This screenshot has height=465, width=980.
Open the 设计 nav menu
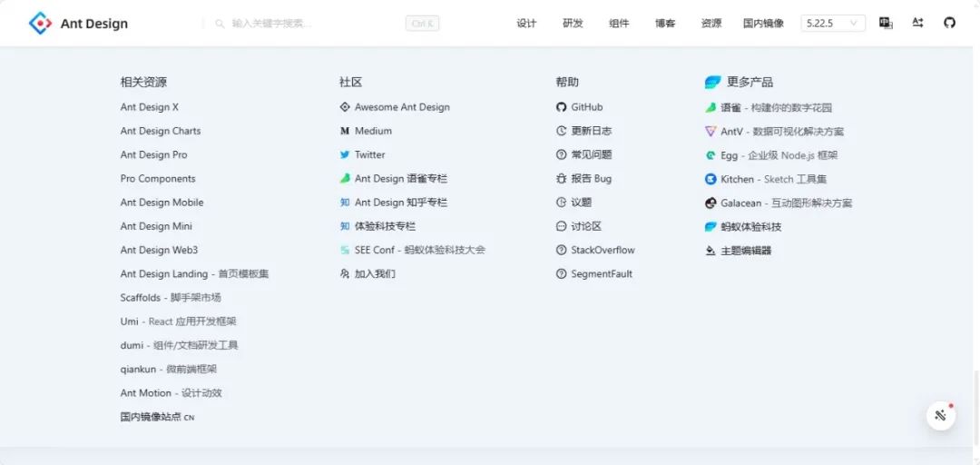click(x=526, y=23)
